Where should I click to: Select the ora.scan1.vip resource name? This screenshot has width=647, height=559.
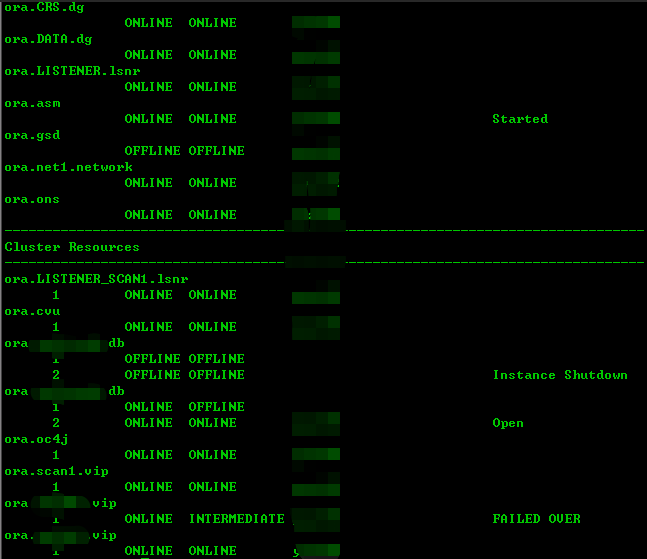click(x=56, y=471)
